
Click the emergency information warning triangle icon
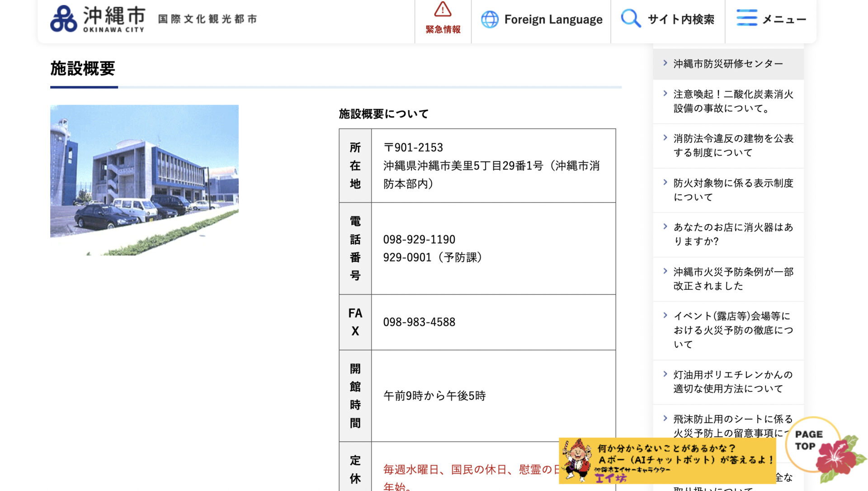pos(443,9)
